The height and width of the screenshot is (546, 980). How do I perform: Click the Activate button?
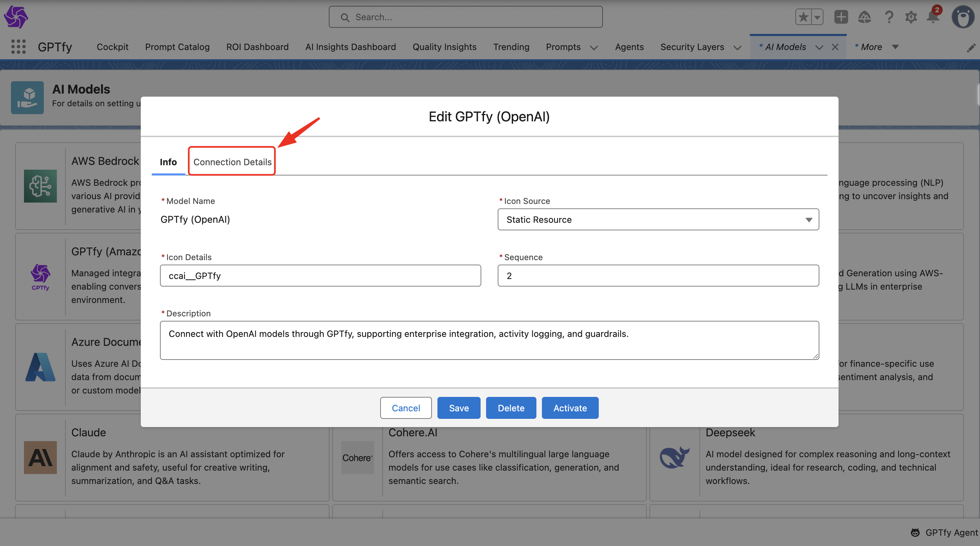click(x=570, y=408)
